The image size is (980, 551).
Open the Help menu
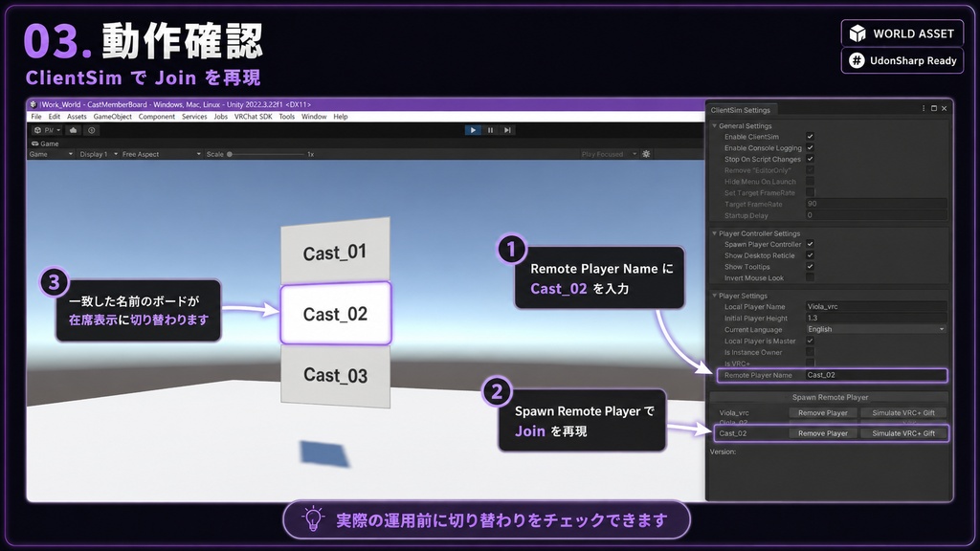tap(341, 117)
